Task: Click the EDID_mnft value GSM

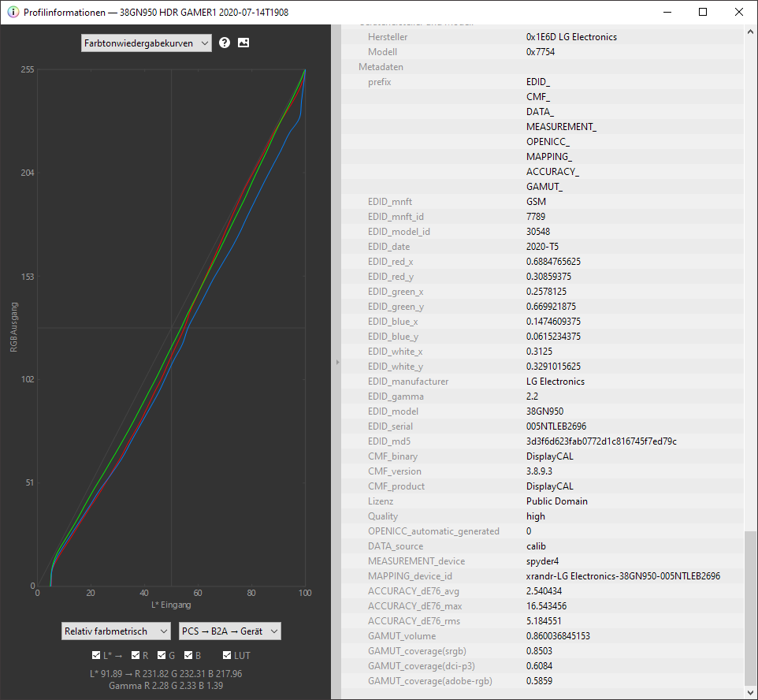Action: click(536, 202)
